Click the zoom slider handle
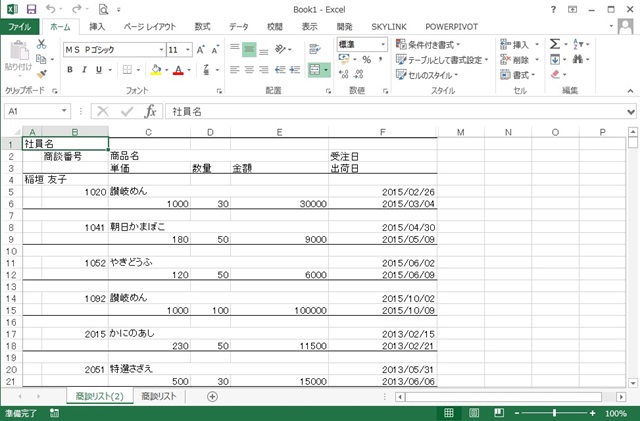Viewport: 640px width, 421px height. pos(554,413)
